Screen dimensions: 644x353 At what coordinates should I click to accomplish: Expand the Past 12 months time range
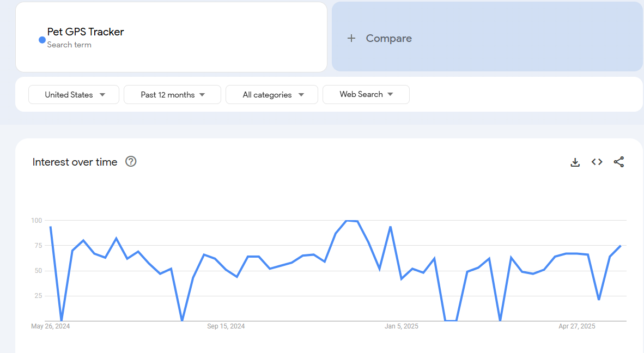pos(172,95)
